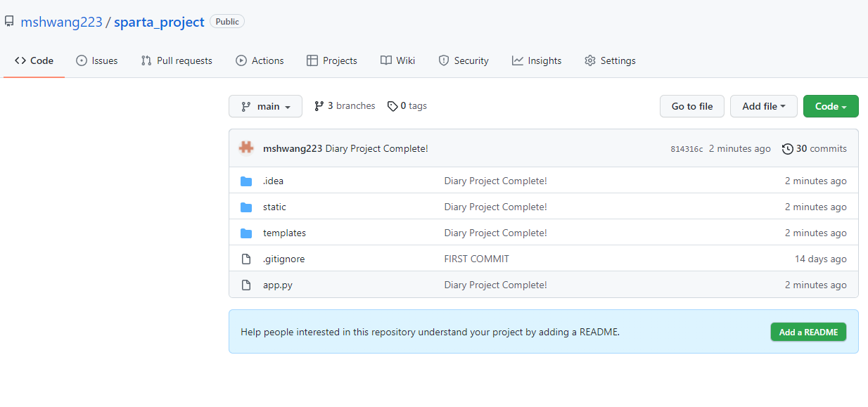Open the 30 commits history link
Image resolution: width=868 pixels, height=407 pixels.
pos(815,149)
